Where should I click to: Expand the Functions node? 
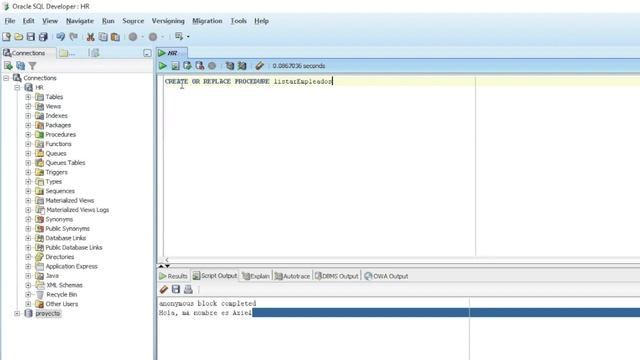(x=28, y=144)
